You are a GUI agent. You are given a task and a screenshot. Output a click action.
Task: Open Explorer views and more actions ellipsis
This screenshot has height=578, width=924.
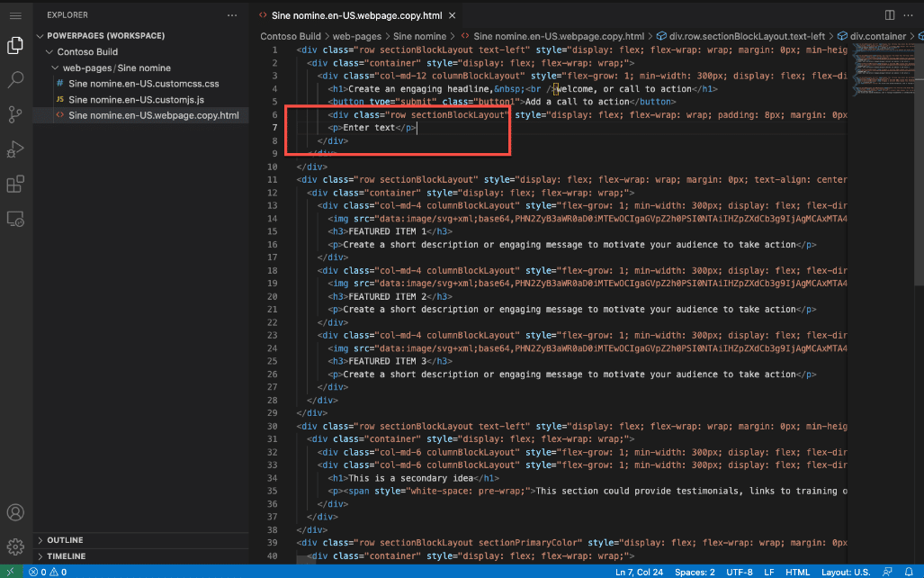pos(231,15)
